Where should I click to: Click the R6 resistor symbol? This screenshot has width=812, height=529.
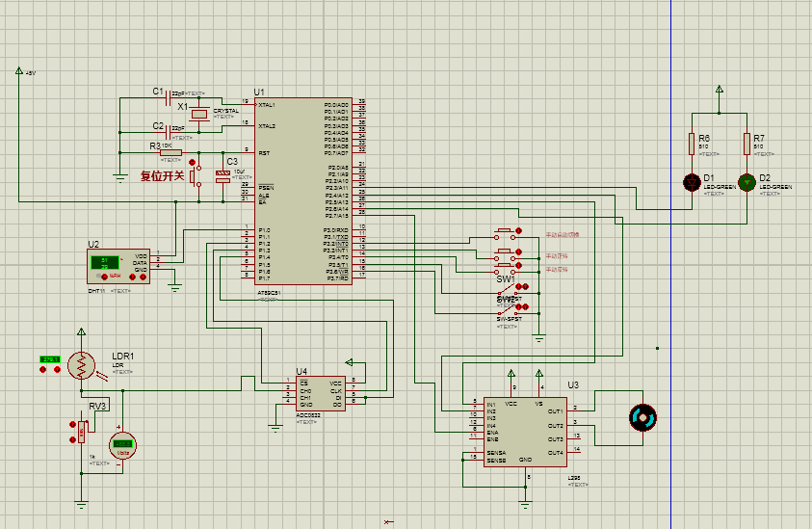tap(692, 145)
